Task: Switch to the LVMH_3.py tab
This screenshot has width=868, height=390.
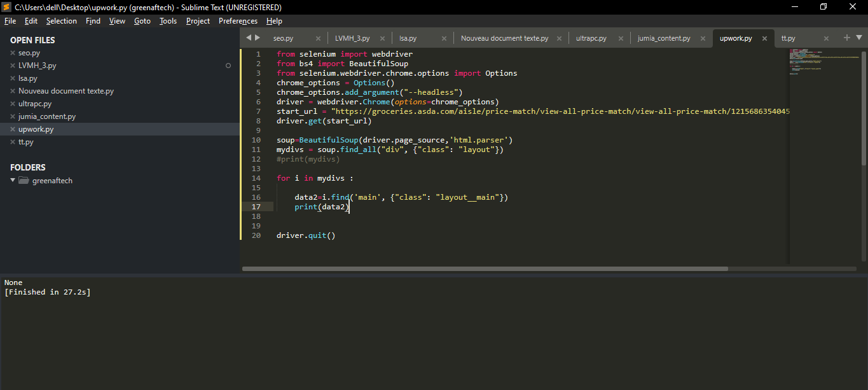Action: click(x=352, y=38)
